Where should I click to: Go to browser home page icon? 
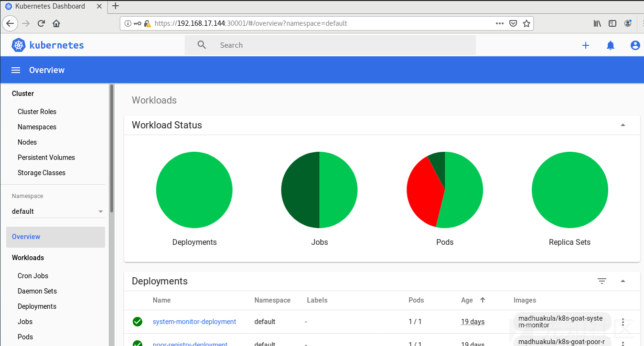coord(56,23)
